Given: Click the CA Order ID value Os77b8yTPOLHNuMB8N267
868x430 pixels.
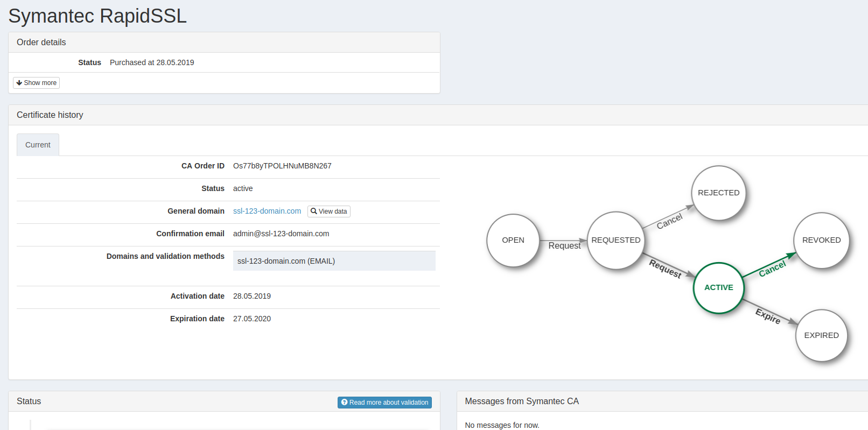Looking at the screenshot, I should [x=282, y=166].
